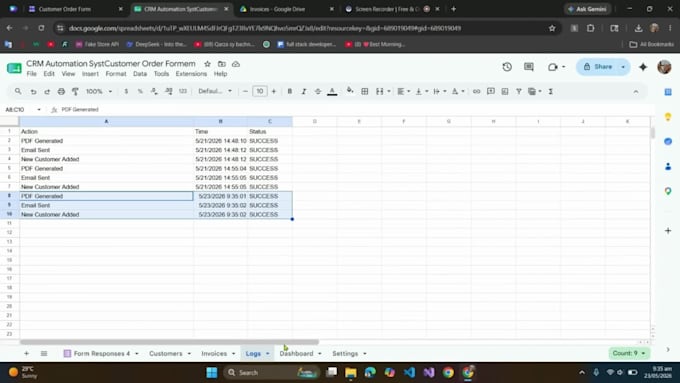
Task: Select column A header
Action: [106, 121]
